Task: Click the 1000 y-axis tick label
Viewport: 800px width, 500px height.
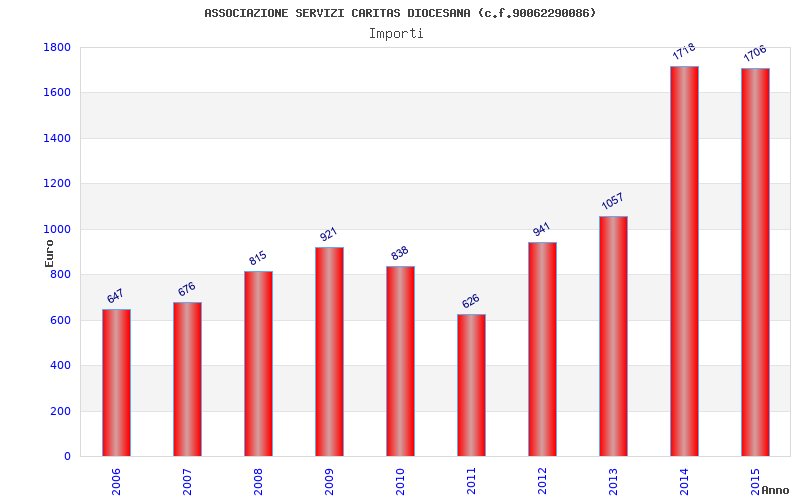Action: [57, 230]
